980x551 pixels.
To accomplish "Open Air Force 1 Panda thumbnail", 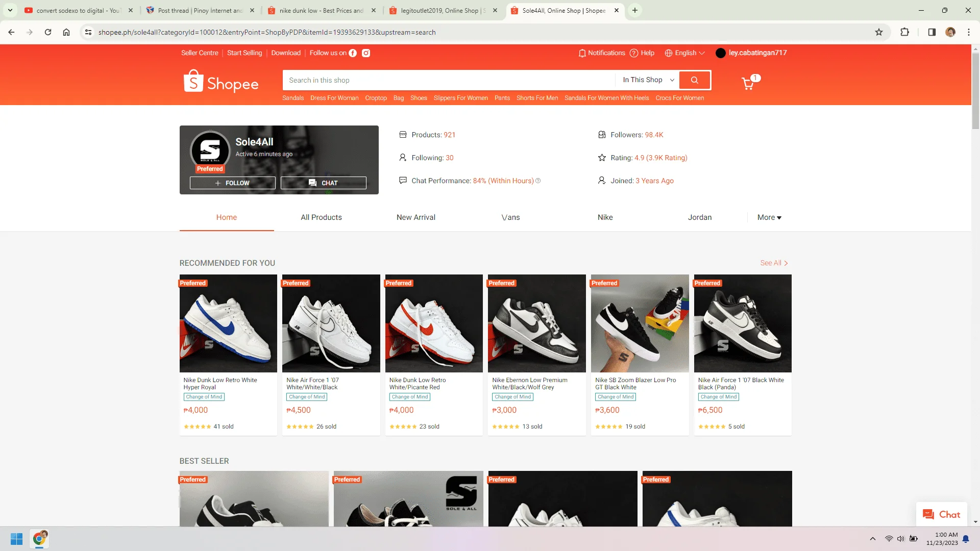I will tap(743, 323).
